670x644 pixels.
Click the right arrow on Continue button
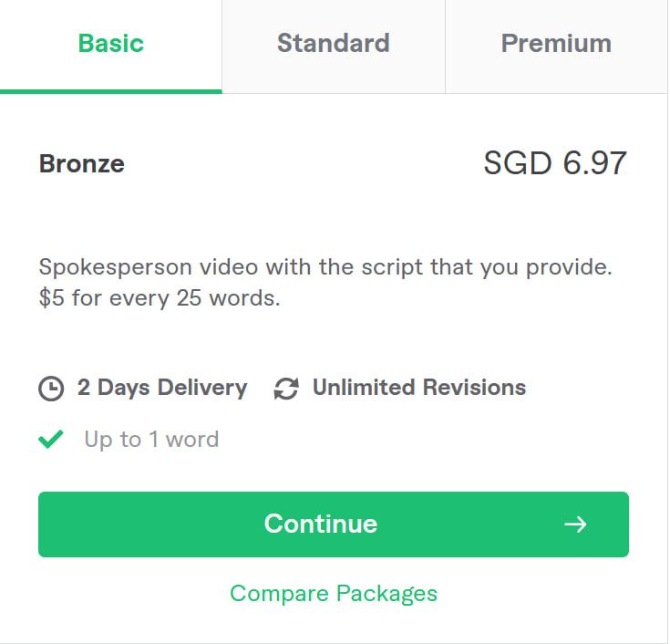pyautogui.click(x=575, y=524)
